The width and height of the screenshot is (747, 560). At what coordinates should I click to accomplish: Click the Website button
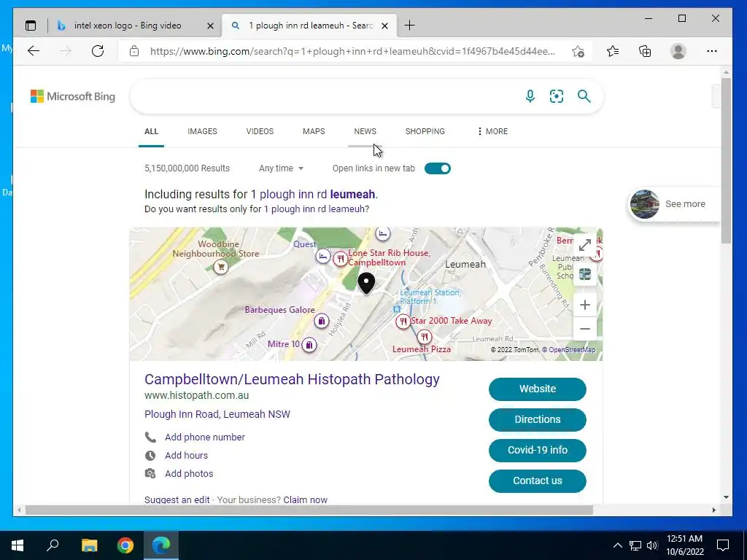pyautogui.click(x=538, y=389)
